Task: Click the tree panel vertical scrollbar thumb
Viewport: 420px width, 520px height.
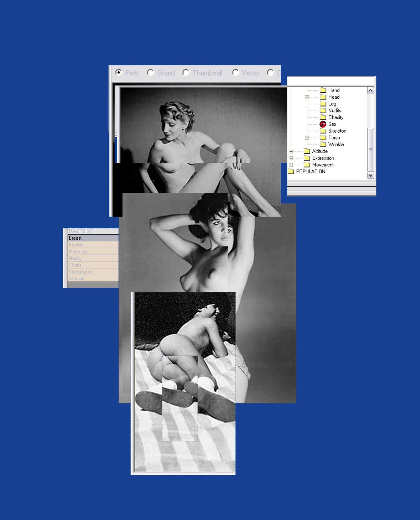Action: [370, 150]
